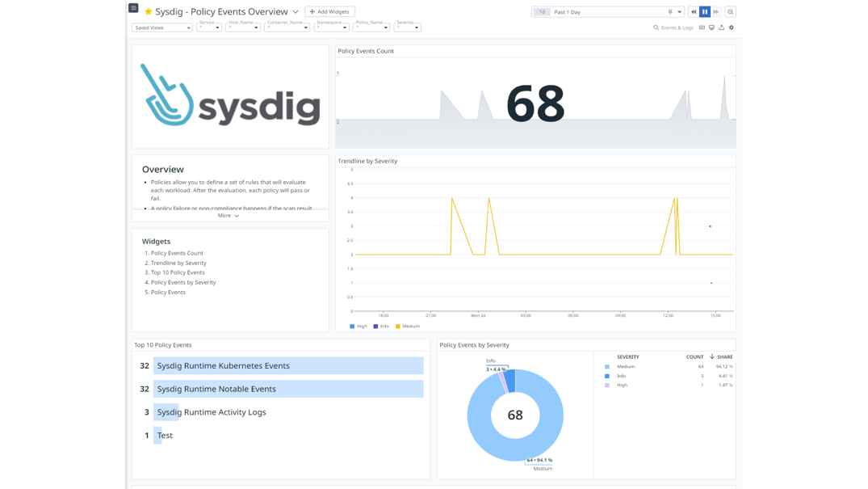The image size is (868, 489).
Task: Open the Severity filter dropdown
Action: pyautogui.click(x=408, y=27)
